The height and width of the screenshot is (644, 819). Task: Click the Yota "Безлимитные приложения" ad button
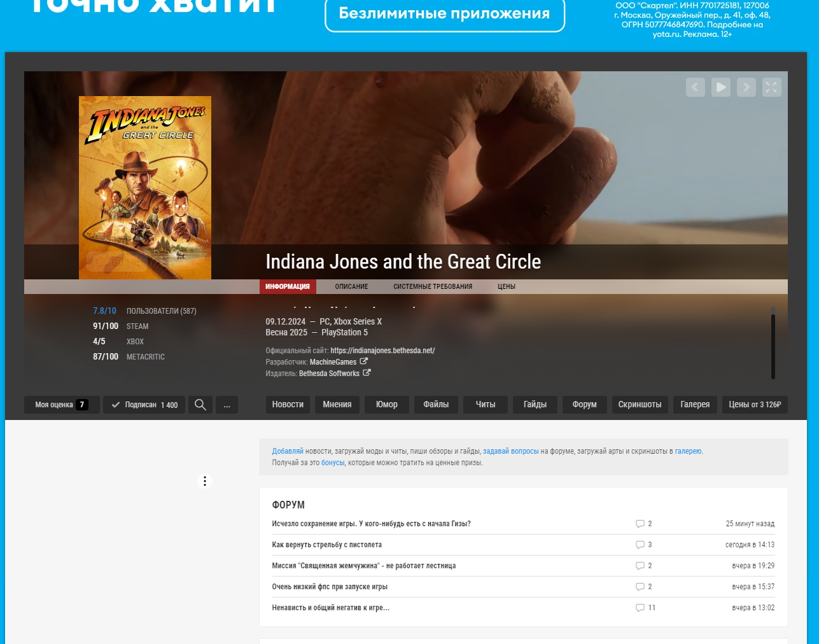[x=445, y=14]
